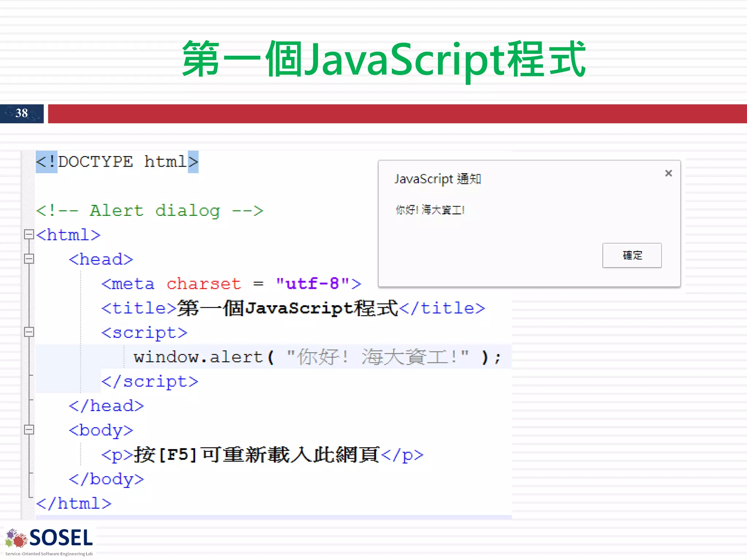
Task: Collapse the <body> fold marker
Action: point(29,429)
